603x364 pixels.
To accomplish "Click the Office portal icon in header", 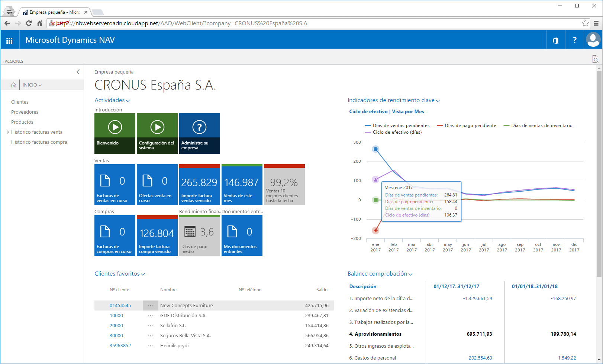I will [555, 40].
